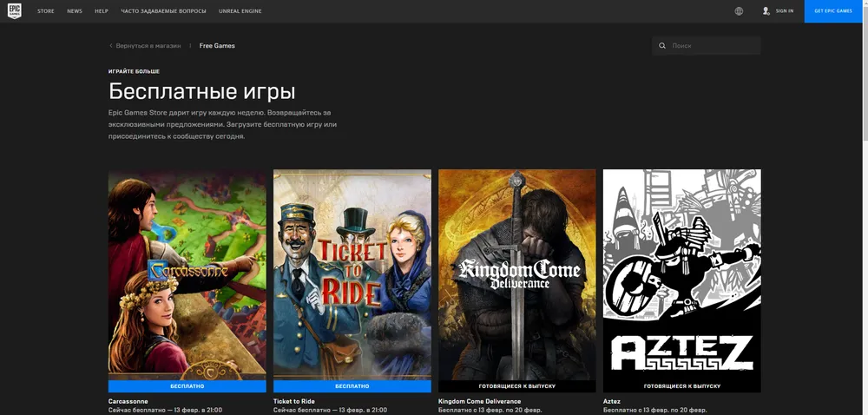The height and width of the screenshot is (415, 868).
Task: Click the Бесплатно banner under Carcassonne
Action: [x=187, y=385]
